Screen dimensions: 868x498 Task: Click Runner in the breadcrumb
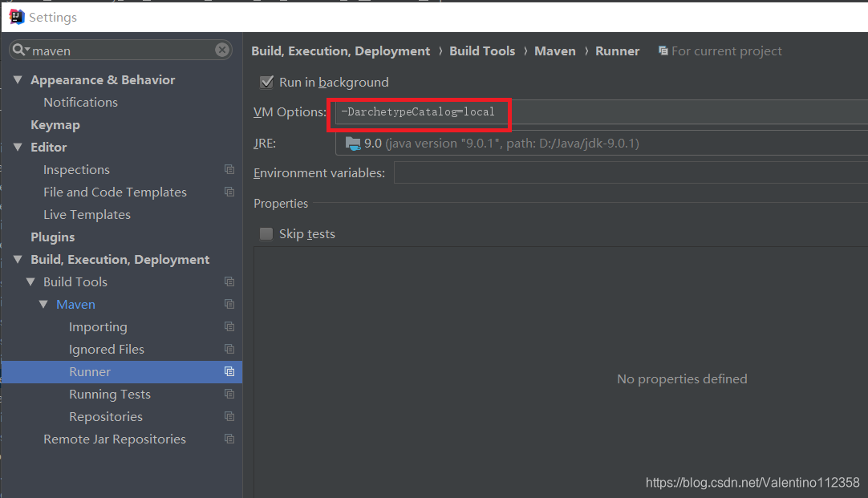click(x=617, y=51)
